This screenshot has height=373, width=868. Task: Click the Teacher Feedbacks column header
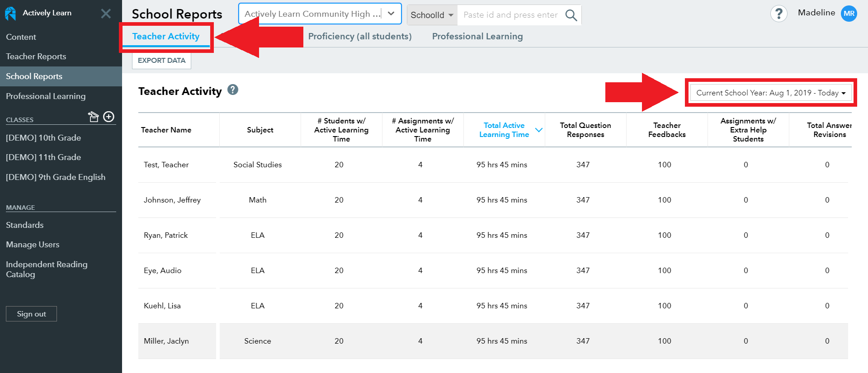(x=667, y=130)
